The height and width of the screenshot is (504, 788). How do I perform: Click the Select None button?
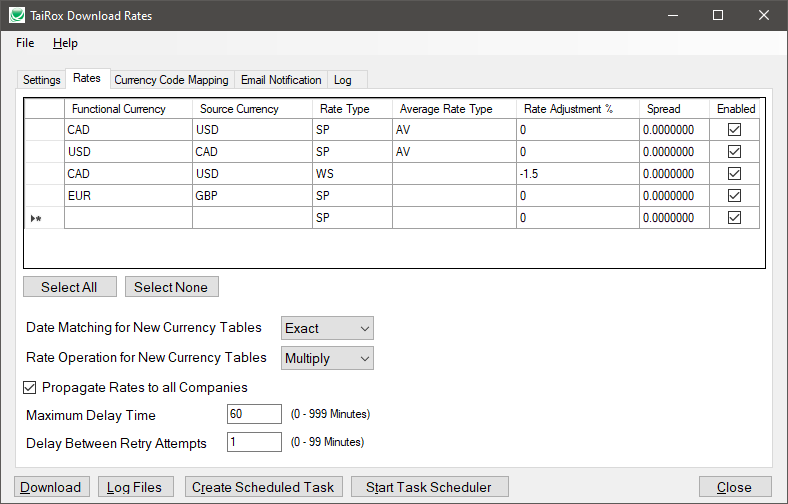pyautogui.click(x=171, y=287)
